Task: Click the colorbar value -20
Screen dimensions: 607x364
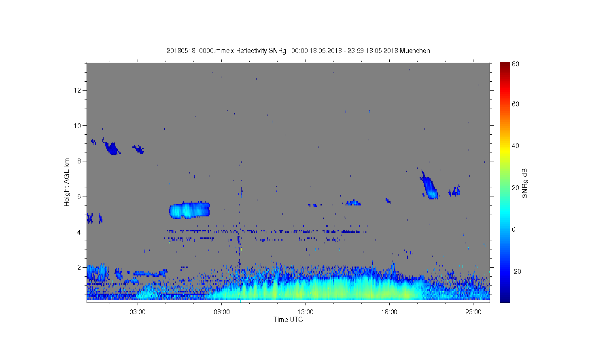Action: coord(516,271)
